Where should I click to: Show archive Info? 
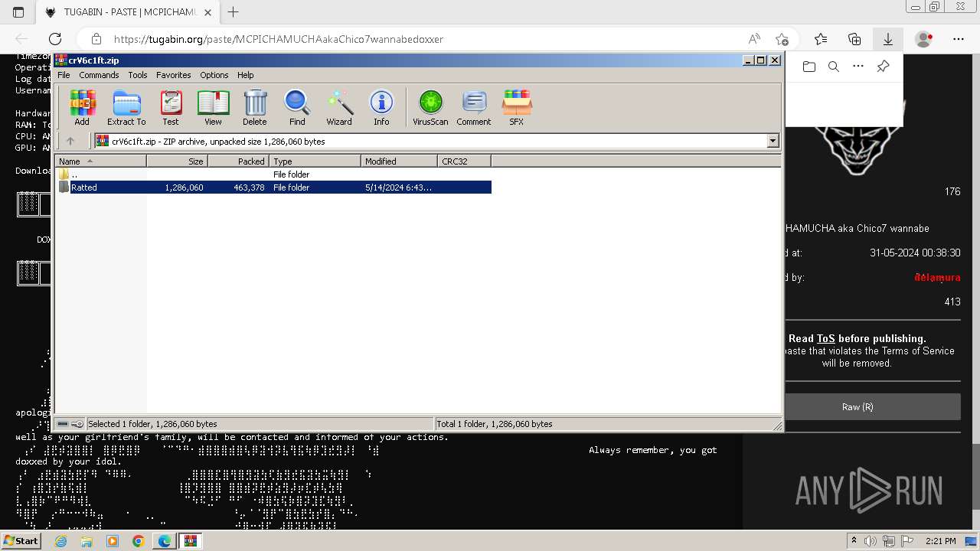[x=381, y=108]
